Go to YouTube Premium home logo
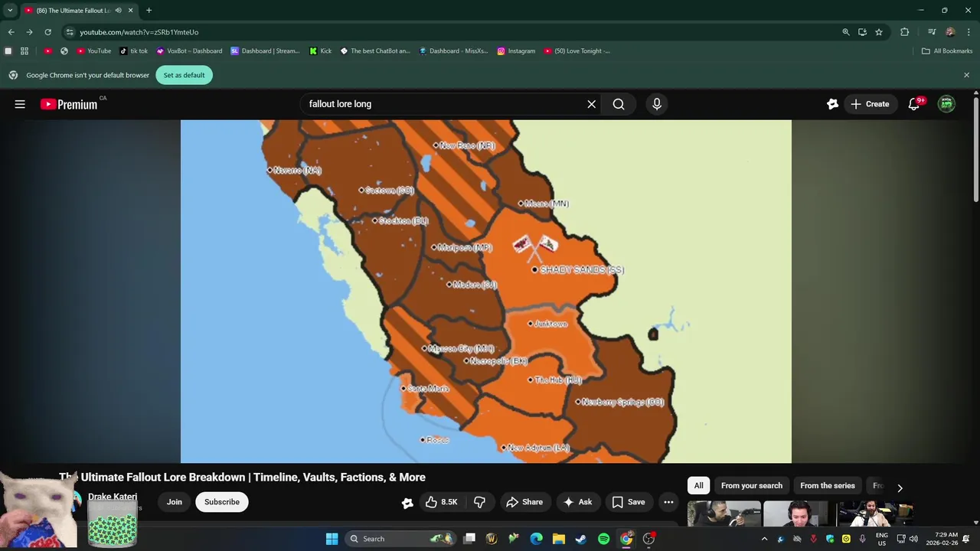The width and height of the screenshot is (980, 551). tap(69, 104)
